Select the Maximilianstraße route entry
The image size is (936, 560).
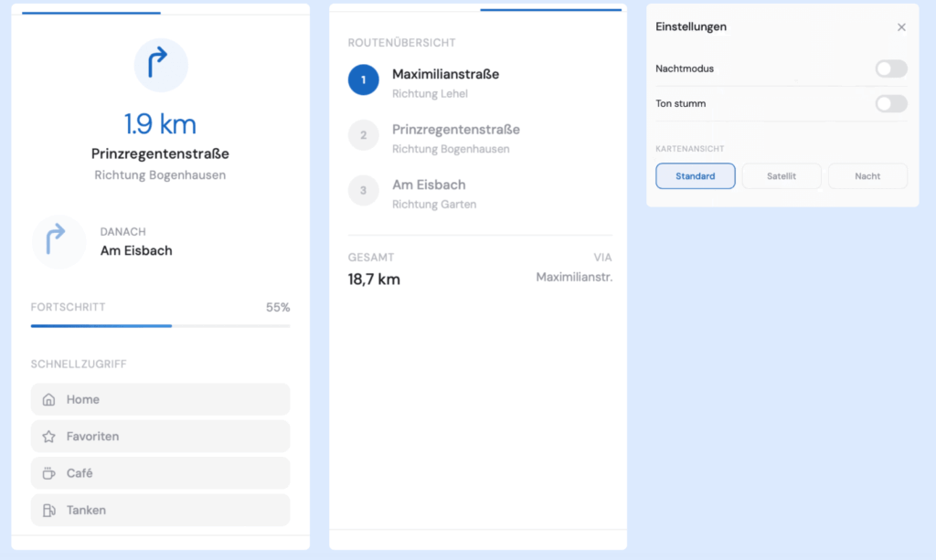(445, 81)
